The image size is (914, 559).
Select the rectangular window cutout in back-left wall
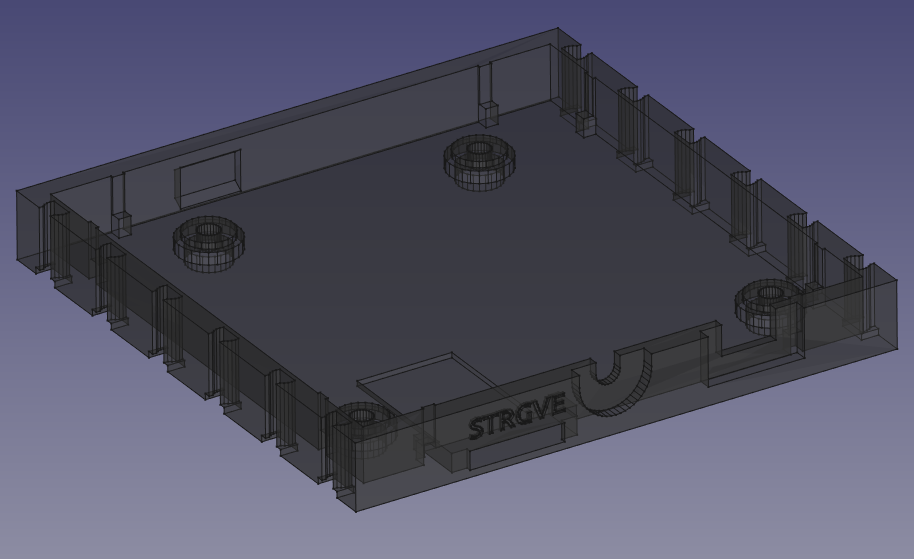[x=209, y=178]
